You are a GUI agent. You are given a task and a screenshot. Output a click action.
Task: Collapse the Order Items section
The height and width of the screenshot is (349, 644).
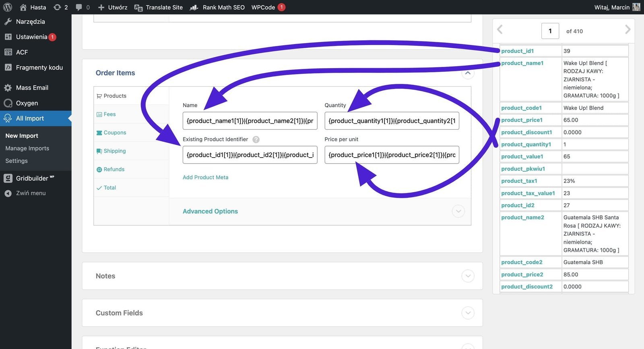coord(468,73)
